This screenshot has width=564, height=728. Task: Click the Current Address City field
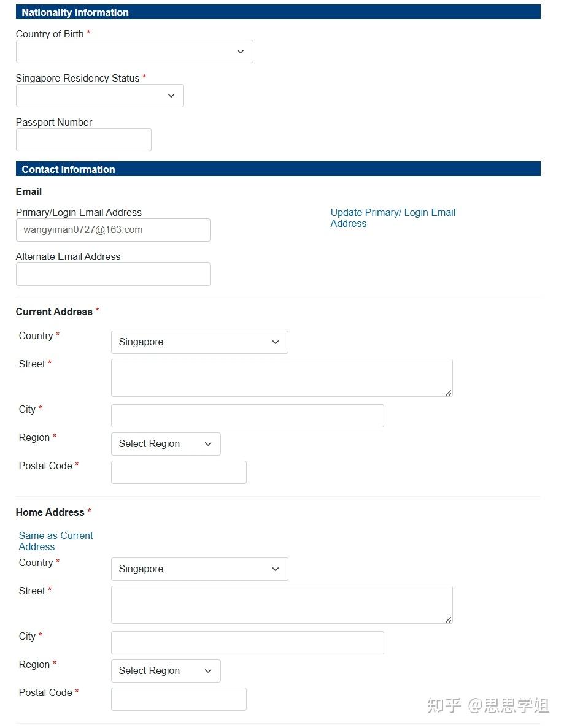click(x=247, y=416)
